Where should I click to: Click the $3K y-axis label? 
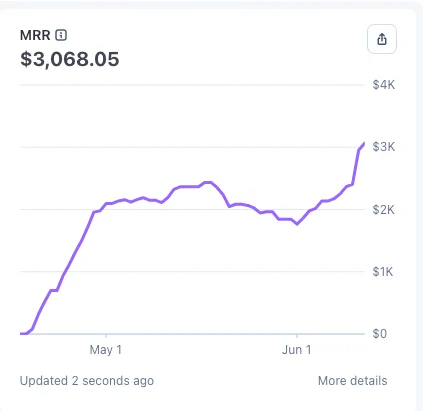384,147
